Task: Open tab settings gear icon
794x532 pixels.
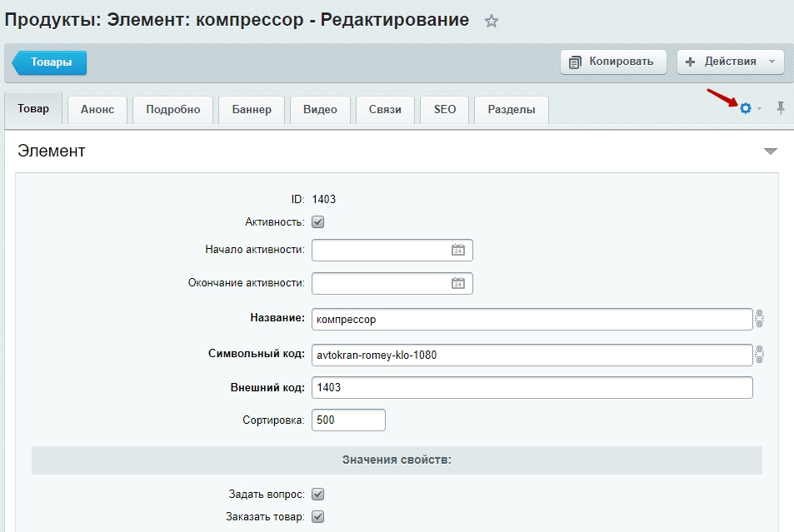Action: coord(746,108)
